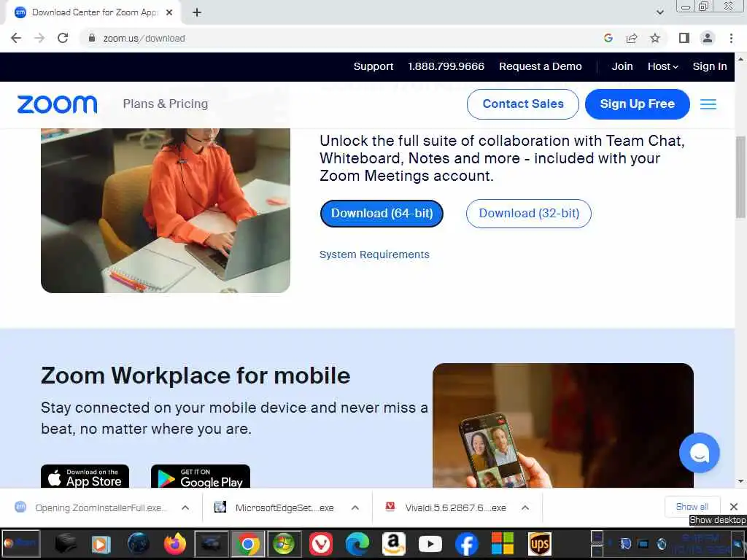The image size is (747, 560).
Task: Expand options for MicrosoftEdgeSet download
Action: (355, 507)
